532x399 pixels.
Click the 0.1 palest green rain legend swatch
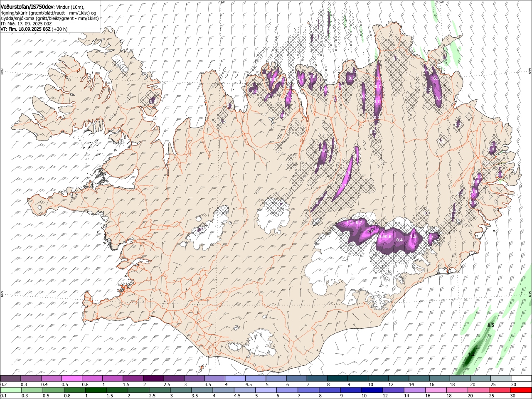(11, 390)
